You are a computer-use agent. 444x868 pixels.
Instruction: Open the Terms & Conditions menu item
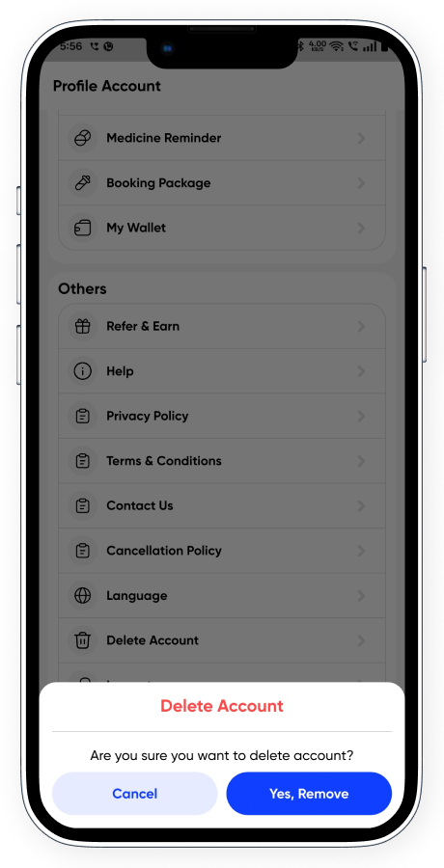pos(222,461)
